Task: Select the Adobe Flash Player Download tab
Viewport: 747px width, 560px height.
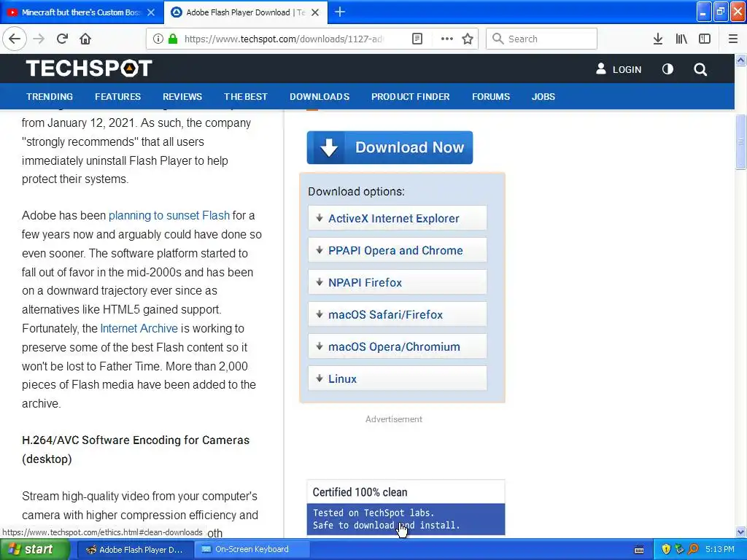Action: point(245,12)
